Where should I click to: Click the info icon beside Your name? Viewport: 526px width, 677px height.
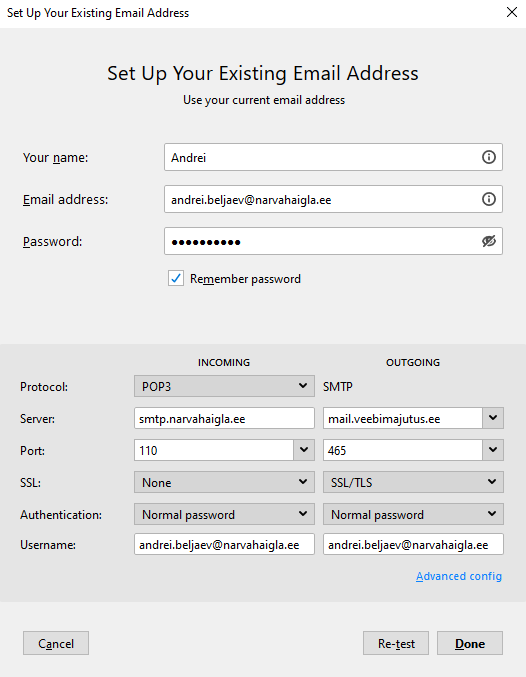[488, 157]
